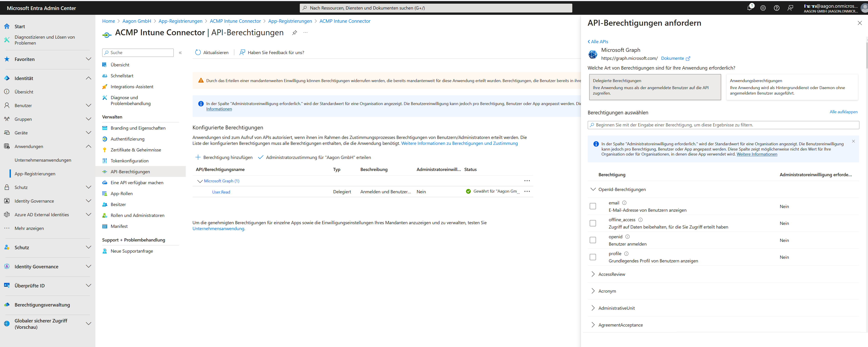Check the email permission checkbox
868x347 pixels.
593,206
